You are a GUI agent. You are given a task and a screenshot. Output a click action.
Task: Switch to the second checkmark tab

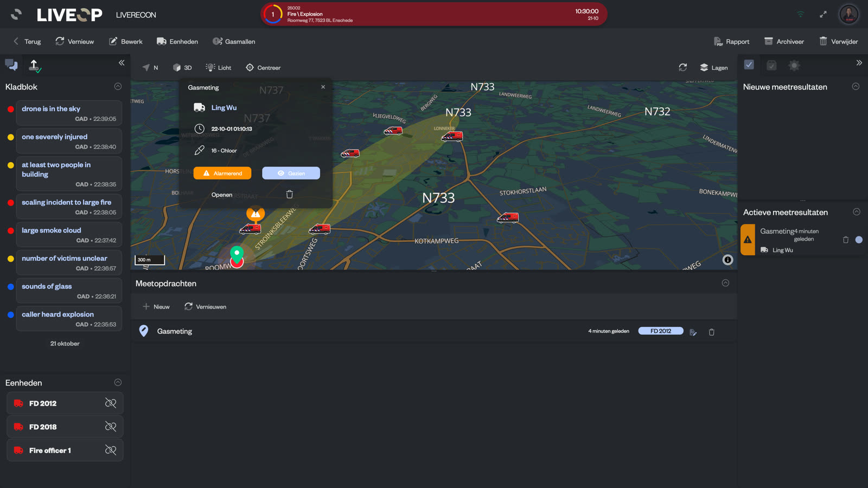[771, 65]
